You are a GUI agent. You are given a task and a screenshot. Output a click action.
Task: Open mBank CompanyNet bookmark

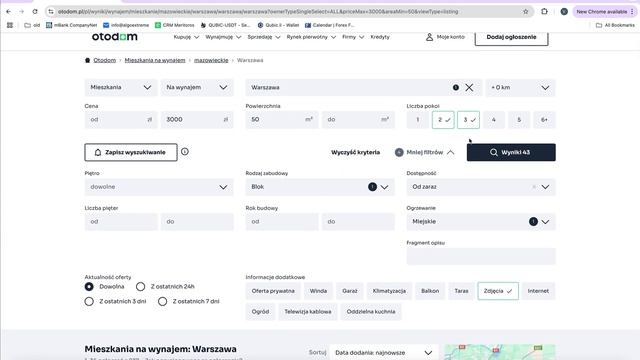click(71, 25)
